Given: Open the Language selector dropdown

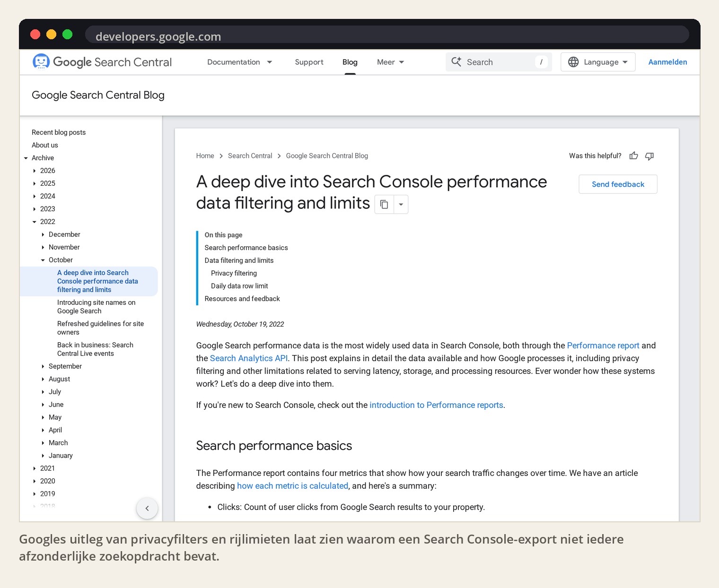Looking at the screenshot, I should pyautogui.click(x=598, y=62).
